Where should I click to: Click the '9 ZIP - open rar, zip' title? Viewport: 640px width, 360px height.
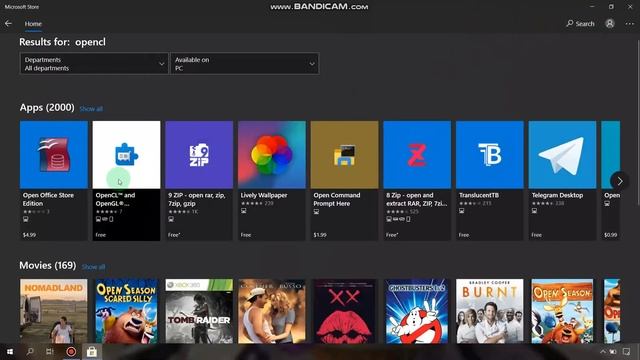click(197, 199)
